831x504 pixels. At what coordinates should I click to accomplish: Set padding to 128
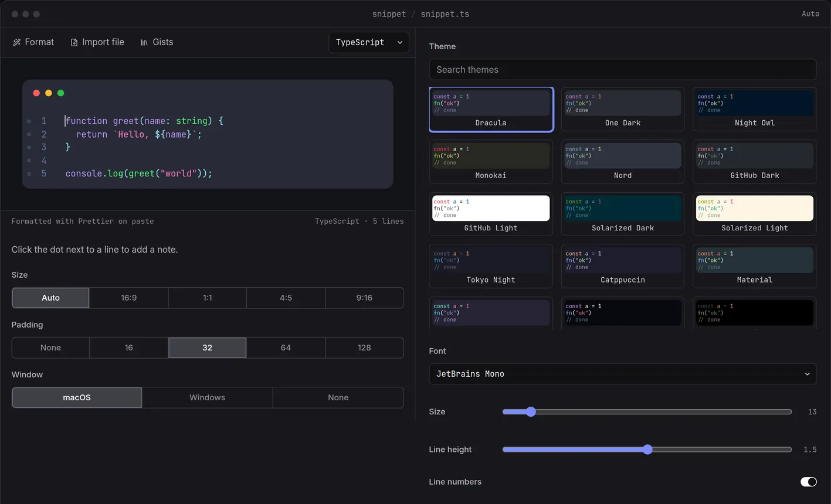(364, 348)
